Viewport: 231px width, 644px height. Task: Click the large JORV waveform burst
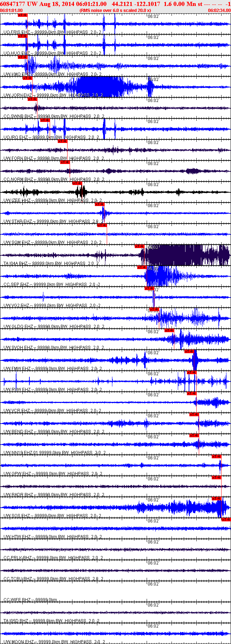(x=100, y=87)
